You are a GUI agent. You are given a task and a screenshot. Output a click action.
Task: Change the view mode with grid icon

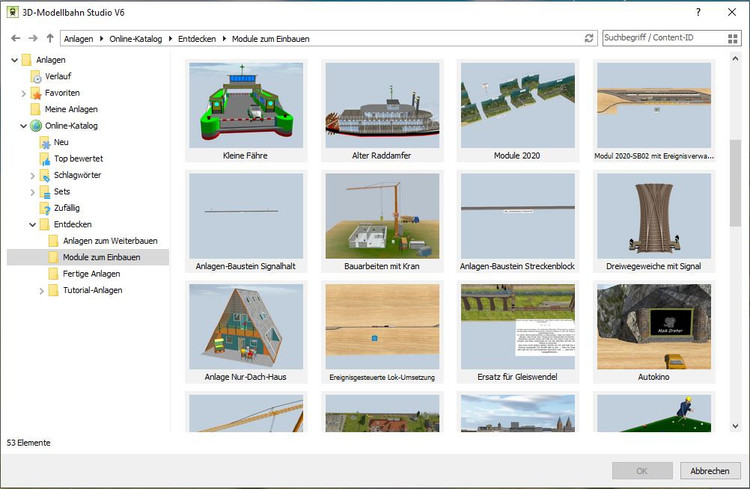tap(733, 38)
